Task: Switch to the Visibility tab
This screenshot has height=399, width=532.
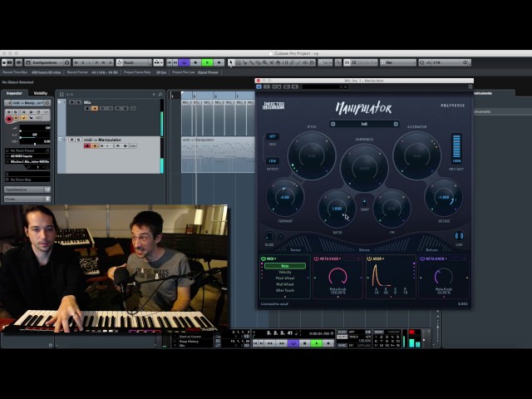Action: (x=41, y=93)
